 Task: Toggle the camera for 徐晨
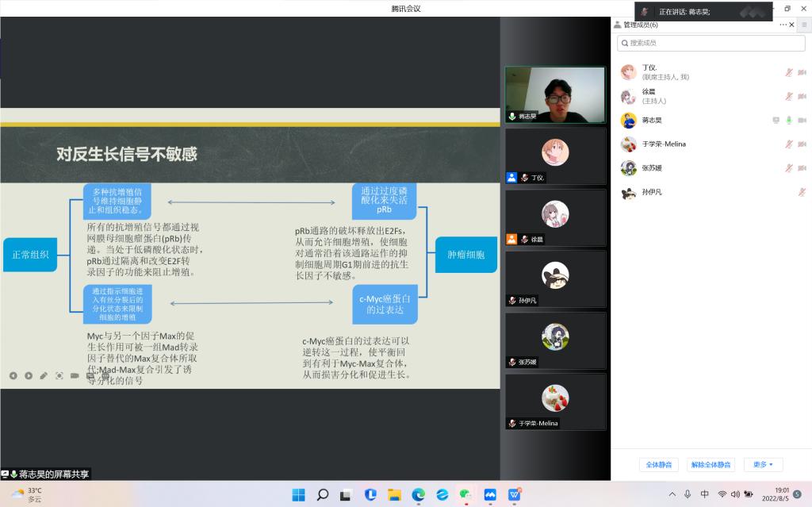[x=802, y=96]
